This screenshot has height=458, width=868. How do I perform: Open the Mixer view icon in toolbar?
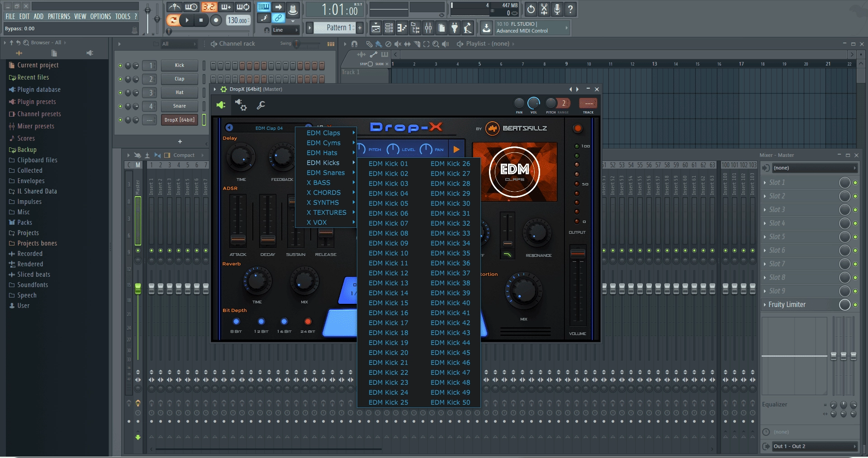pyautogui.click(x=428, y=28)
